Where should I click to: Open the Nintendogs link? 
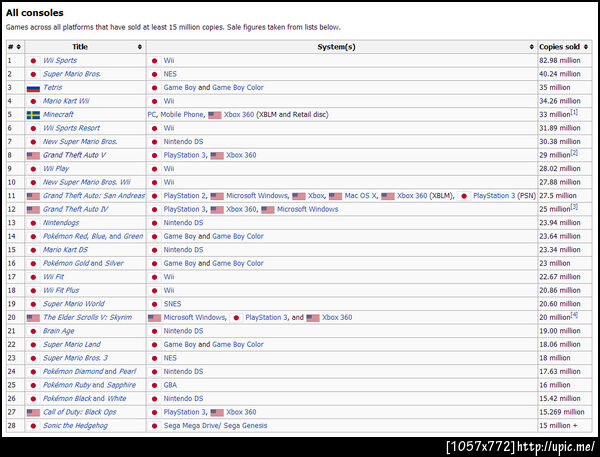pyautogui.click(x=61, y=223)
